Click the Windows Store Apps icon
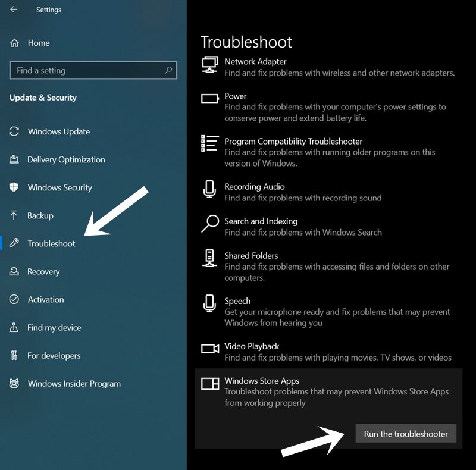 [210, 384]
